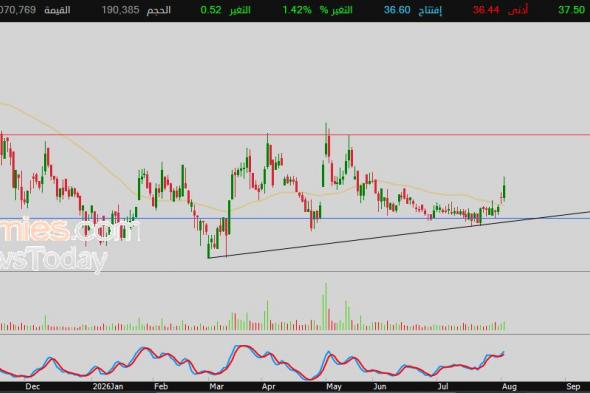Click the change value 0.52
Image resolution: width=590 pixels, height=393 pixels.
(x=211, y=10)
